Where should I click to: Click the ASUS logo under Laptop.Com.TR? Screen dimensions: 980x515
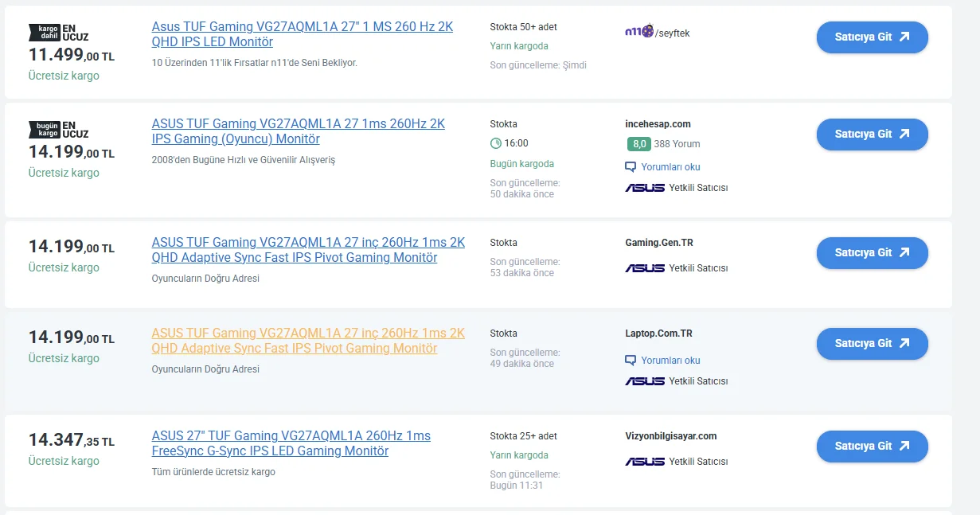click(x=645, y=381)
